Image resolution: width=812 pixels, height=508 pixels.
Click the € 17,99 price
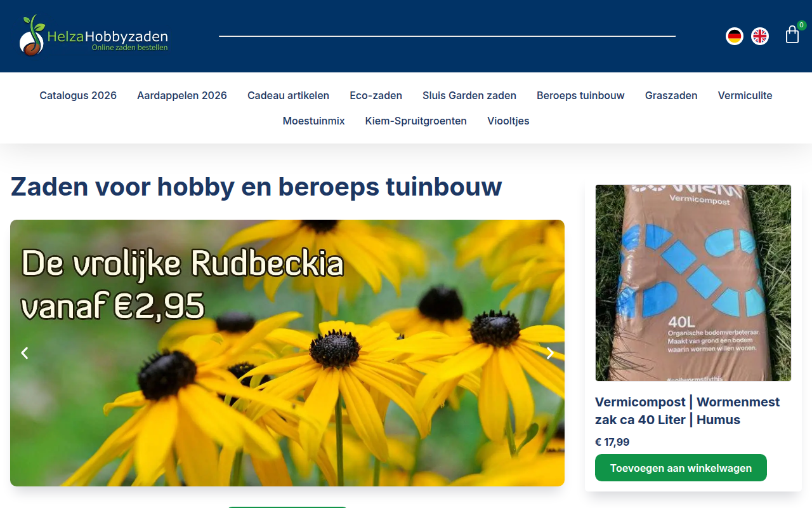[x=612, y=442]
